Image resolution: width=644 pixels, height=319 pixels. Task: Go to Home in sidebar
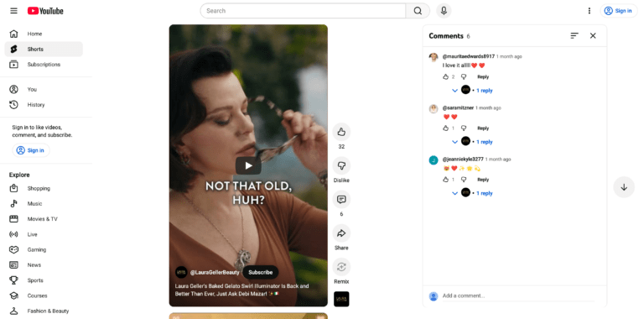point(44,34)
